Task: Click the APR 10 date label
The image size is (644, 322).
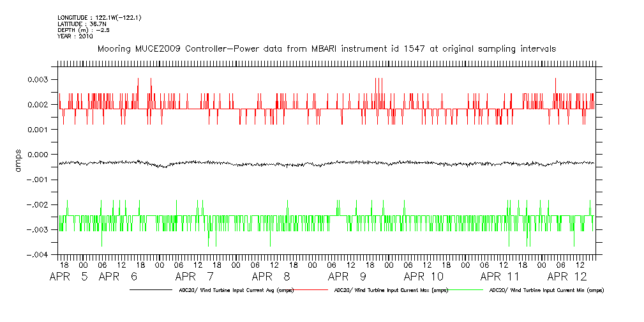Action: pos(423,277)
